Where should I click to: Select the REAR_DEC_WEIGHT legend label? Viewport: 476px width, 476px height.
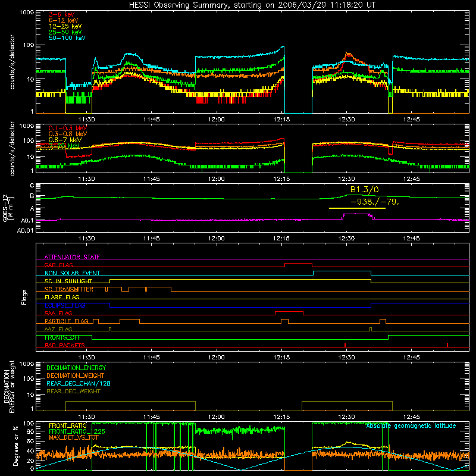coord(73,392)
